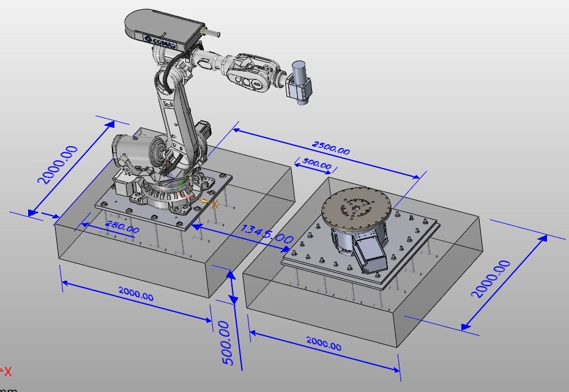The width and height of the screenshot is (569, 392).
Task: Click the rotated 2000.00 depth dimension beside the robot
Action: pyautogui.click(x=58, y=164)
